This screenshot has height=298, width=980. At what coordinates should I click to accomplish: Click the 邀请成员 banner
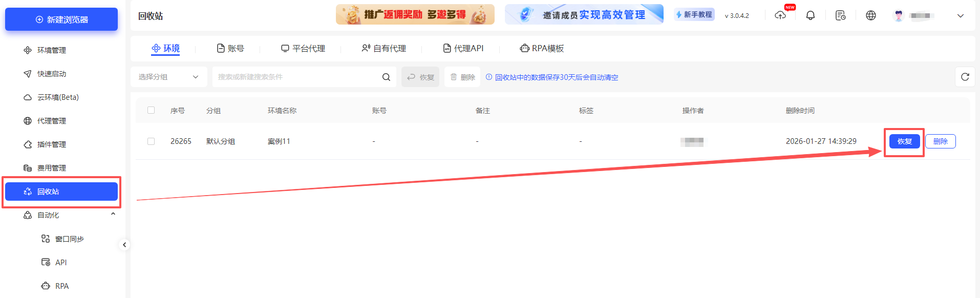pyautogui.click(x=584, y=14)
